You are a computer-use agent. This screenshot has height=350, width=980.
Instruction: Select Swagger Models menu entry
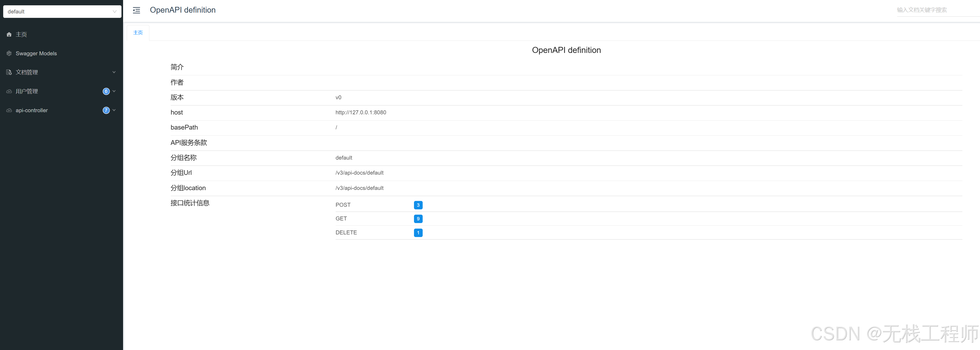37,53
